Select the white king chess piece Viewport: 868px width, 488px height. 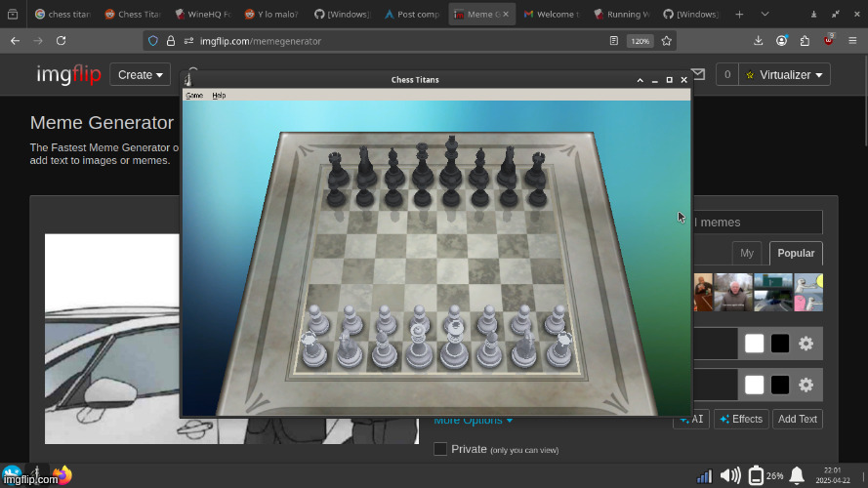454,345
